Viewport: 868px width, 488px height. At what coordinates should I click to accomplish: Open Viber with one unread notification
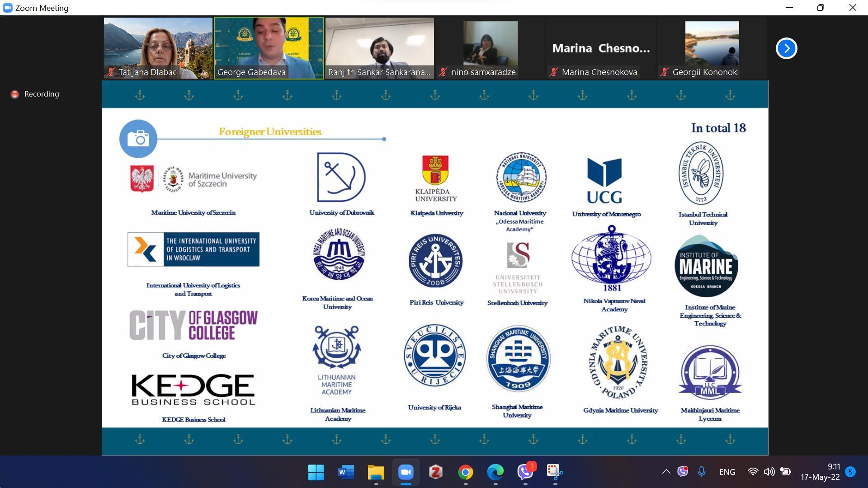526,471
